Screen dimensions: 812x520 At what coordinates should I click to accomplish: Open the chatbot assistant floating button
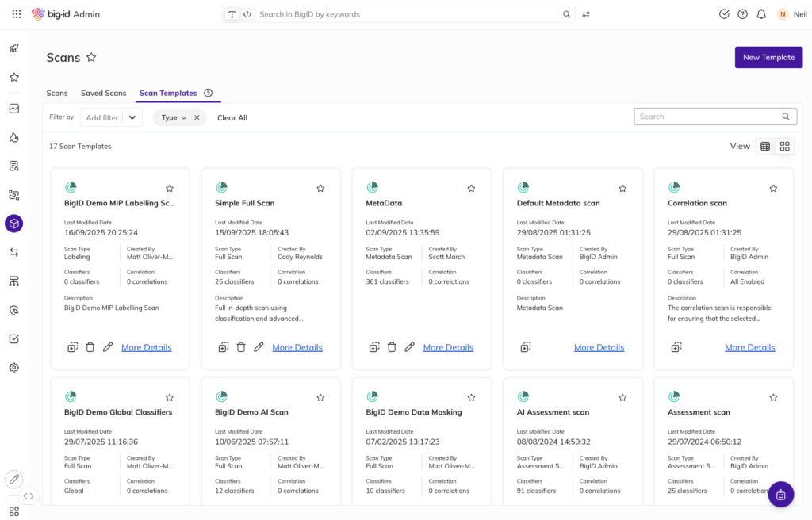tap(780, 495)
